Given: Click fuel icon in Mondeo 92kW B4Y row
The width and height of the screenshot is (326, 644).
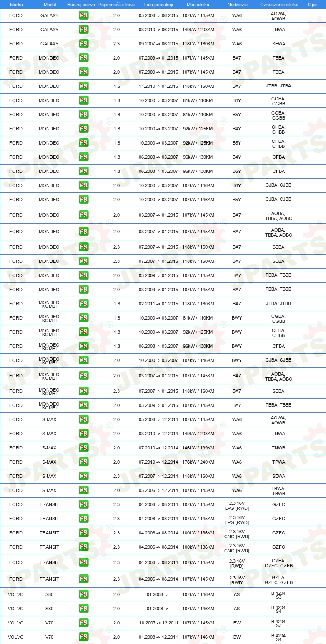Looking at the screenshot, I should [84, 129].
